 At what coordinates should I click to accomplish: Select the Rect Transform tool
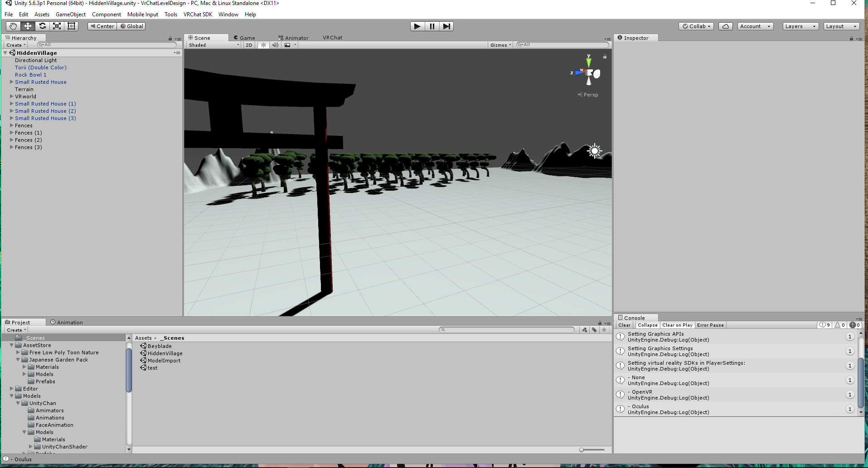(x=71, y=26)
